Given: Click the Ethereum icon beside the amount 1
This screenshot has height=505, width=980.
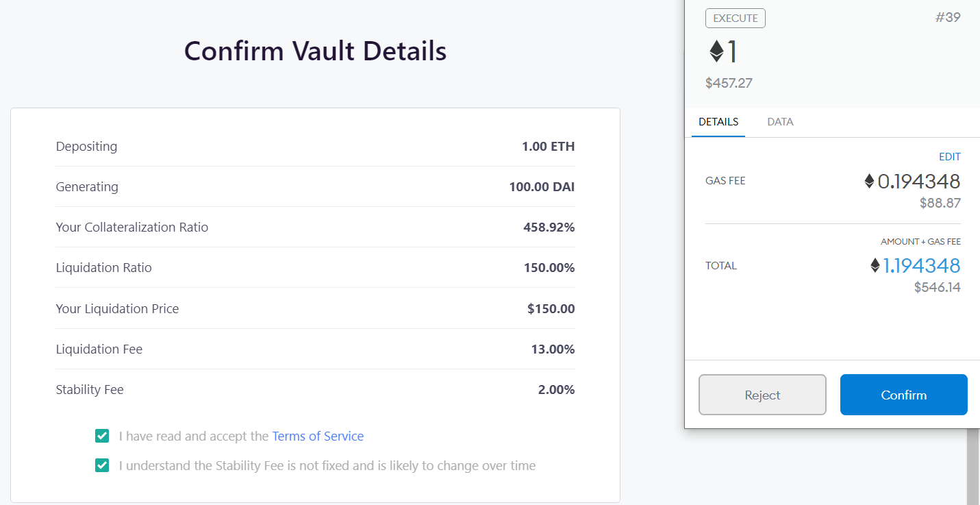Looking at the screenshot, I should [x=716, y=52].
